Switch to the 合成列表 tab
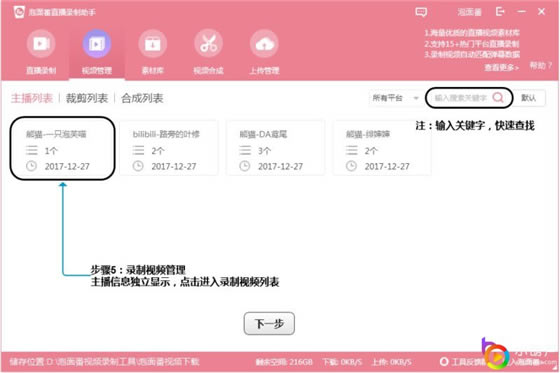Screen dimensions: 560x373 coord(142,98)
